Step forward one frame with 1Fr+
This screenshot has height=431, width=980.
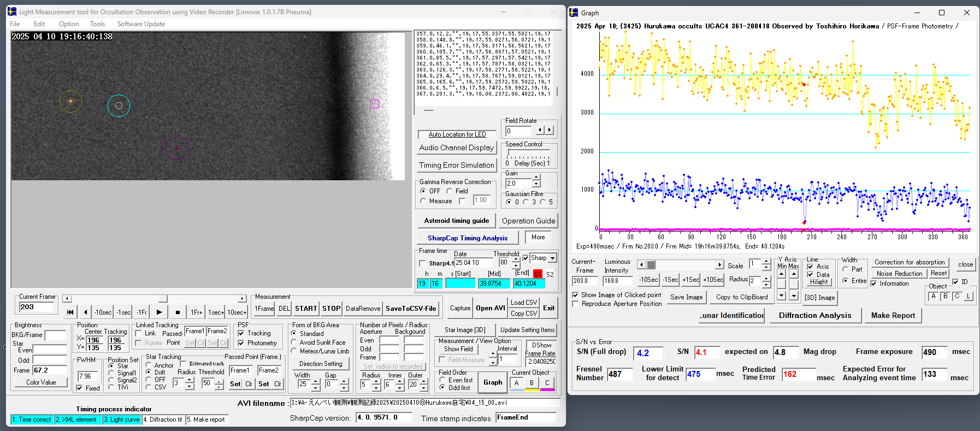pos(196,312)
